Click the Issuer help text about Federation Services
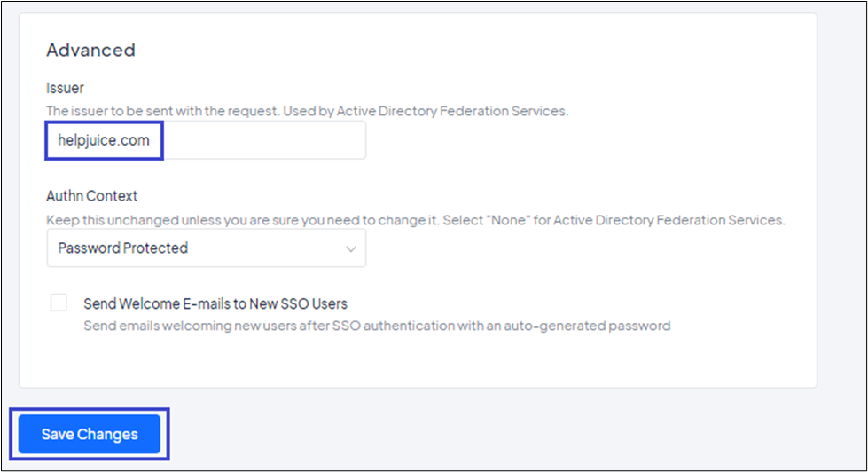The height and width of the screenshot is (472, 868). (307, 111)
